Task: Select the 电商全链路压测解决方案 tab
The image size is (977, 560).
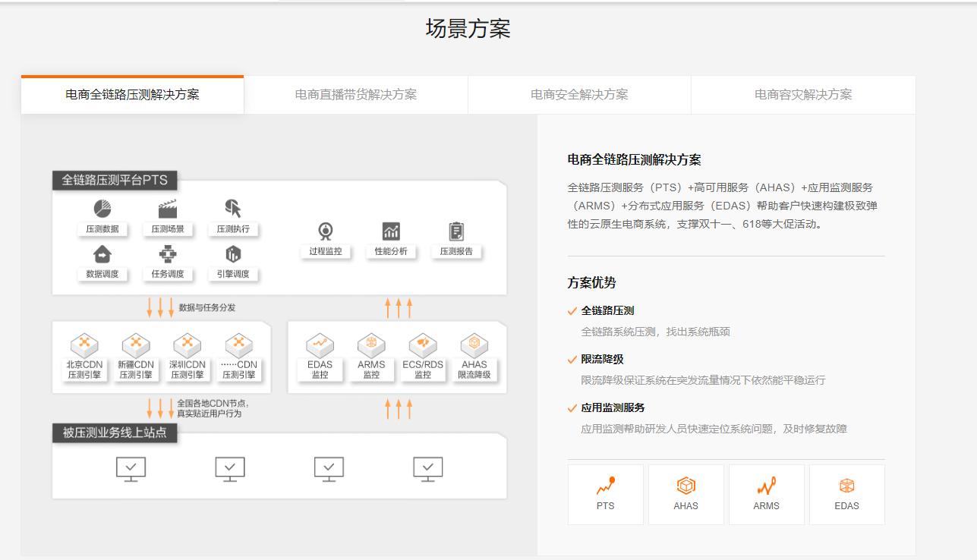Action: tap(133, 95)
